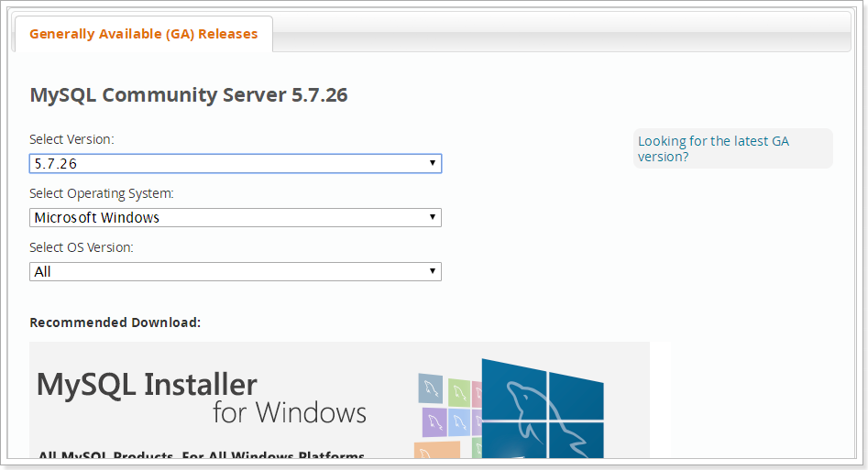The height and width of the screenshot is (470, 868).
Task: Follow the 'Looking for the latest GA version?' link
Action: 713,148
